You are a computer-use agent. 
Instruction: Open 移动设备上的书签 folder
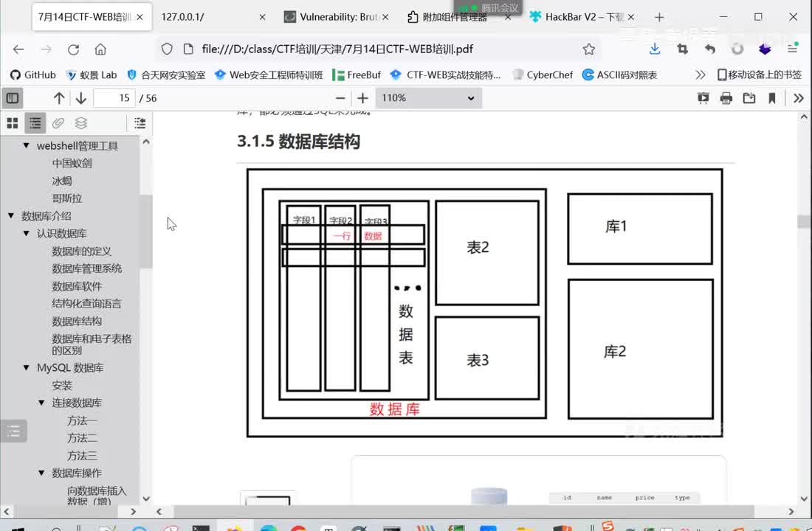tap(759, 75)
